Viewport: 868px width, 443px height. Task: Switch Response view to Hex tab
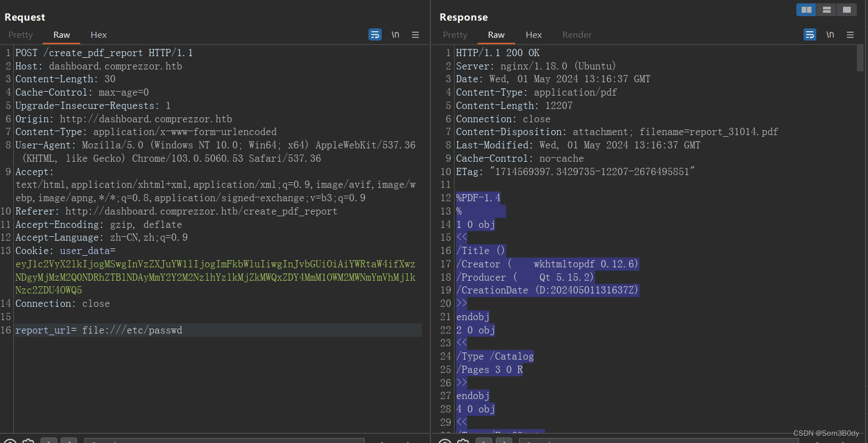point(533,34)
